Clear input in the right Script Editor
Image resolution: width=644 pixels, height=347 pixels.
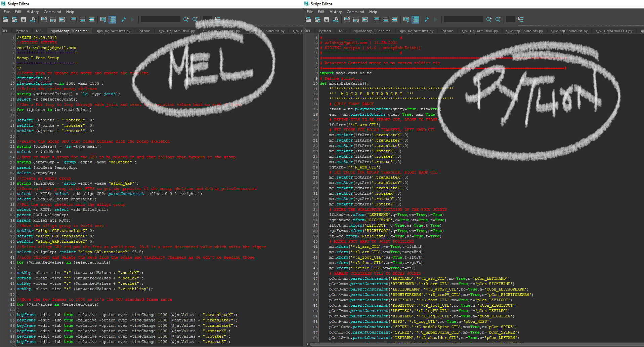pyautogui.click(x=356, y=20)
